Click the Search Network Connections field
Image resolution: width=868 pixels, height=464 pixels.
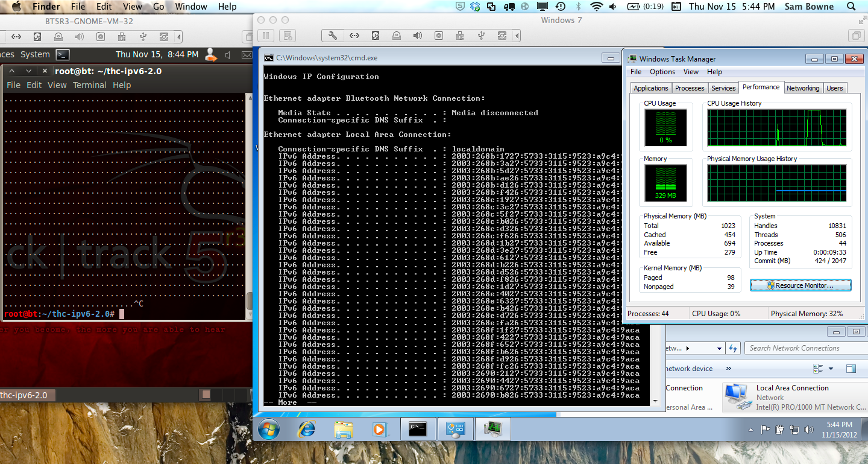pos(805,348)
